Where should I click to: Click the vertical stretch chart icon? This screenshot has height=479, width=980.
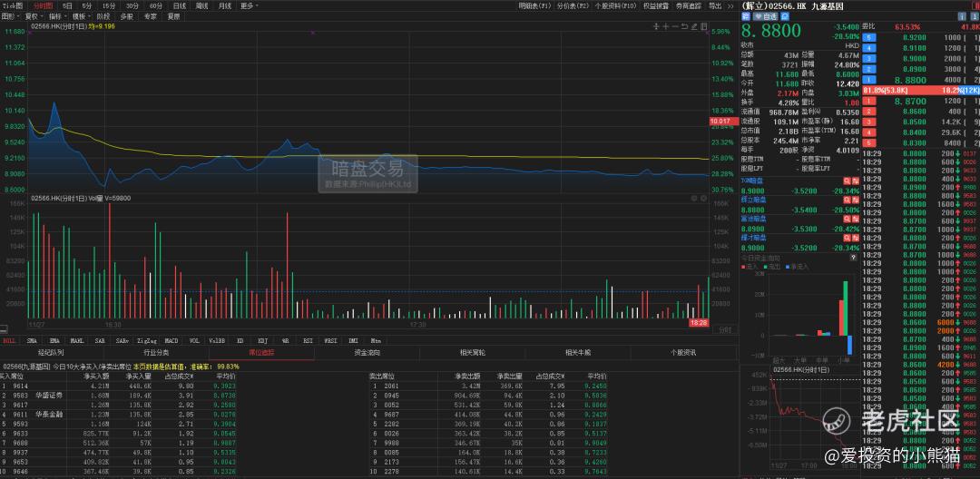pos(656,26)
